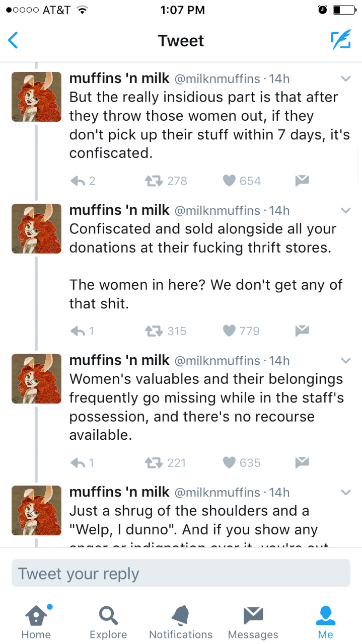Open the @milknmuffins handle on first tweet

click(217, 79)
